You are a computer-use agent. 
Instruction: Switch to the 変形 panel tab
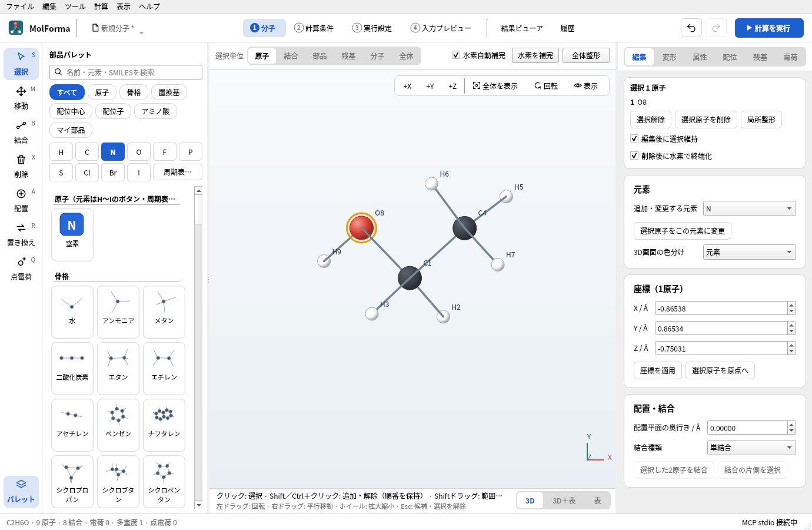click(670, 57)
